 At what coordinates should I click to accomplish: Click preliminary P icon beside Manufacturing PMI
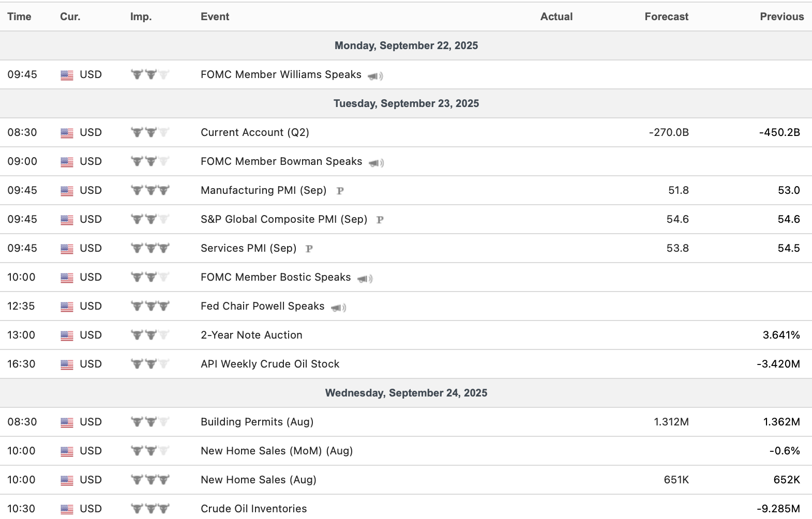tap(340, 191)
